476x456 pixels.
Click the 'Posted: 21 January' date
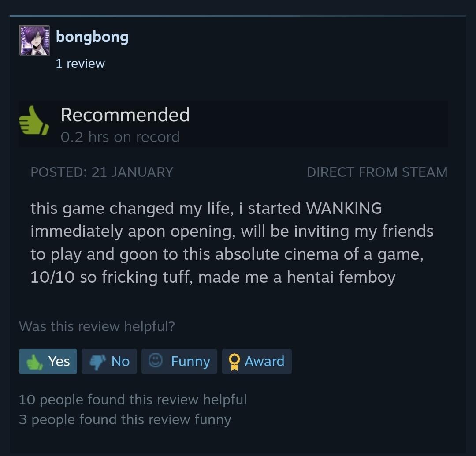click(x=102, y=172)
